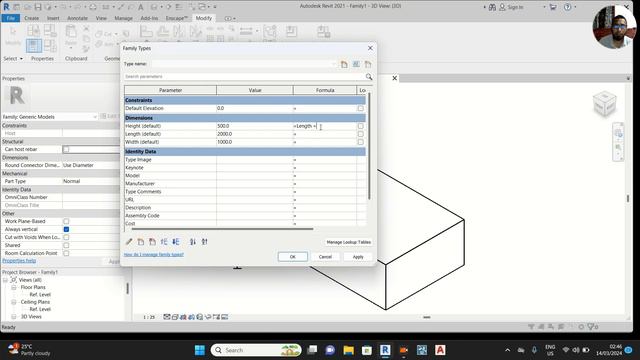Switch to the Create ribbon tab
Screen dimensions: 640x360
point(31,18)
